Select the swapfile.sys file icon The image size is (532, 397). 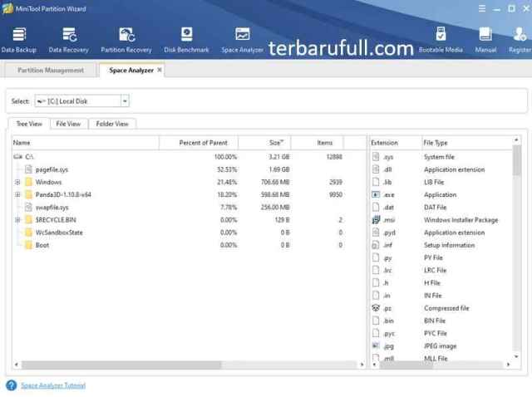29,207
